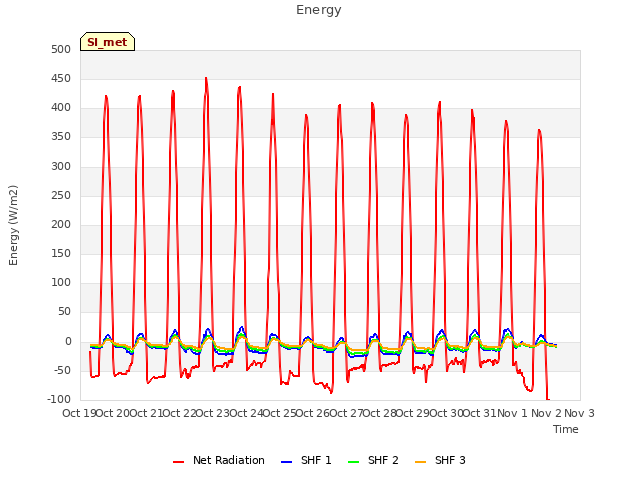
Task: Click the 200 y-axis tick label
Action: 61,225
